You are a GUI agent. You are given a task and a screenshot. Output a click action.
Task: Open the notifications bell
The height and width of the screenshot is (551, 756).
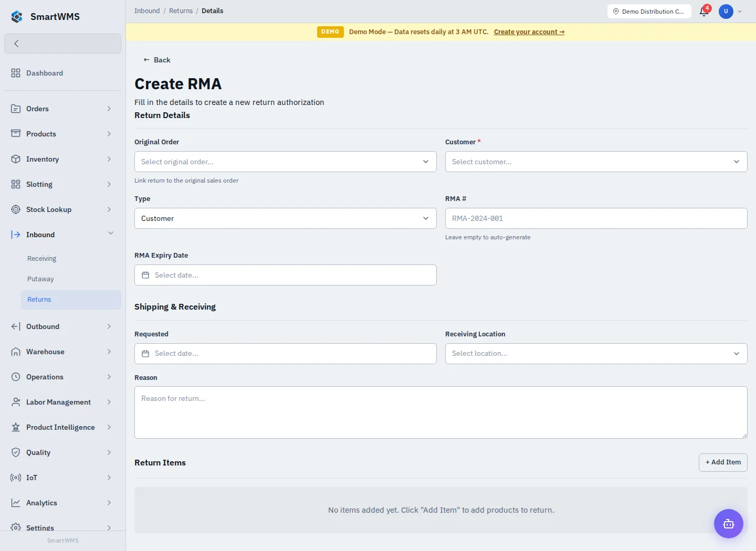point(704,12)
